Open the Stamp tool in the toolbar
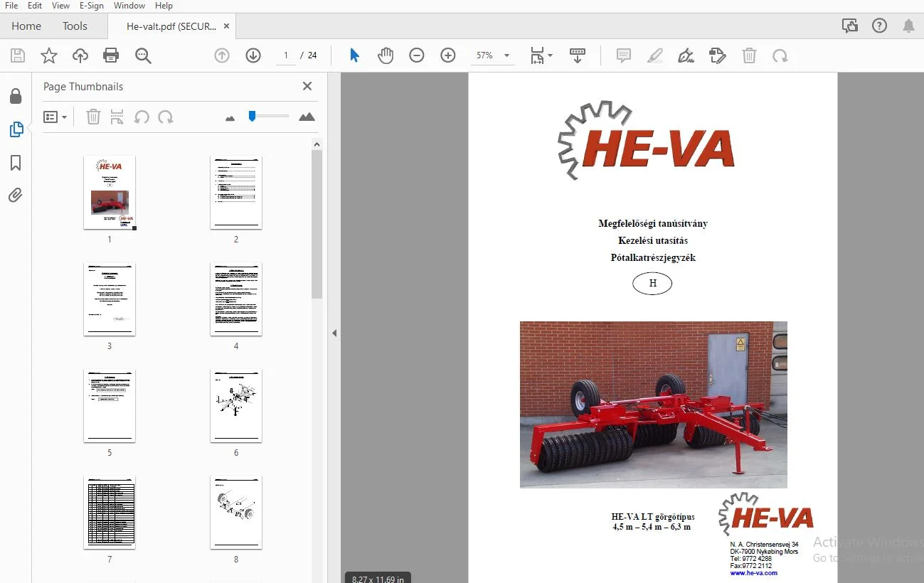 [x=718, y=55]
